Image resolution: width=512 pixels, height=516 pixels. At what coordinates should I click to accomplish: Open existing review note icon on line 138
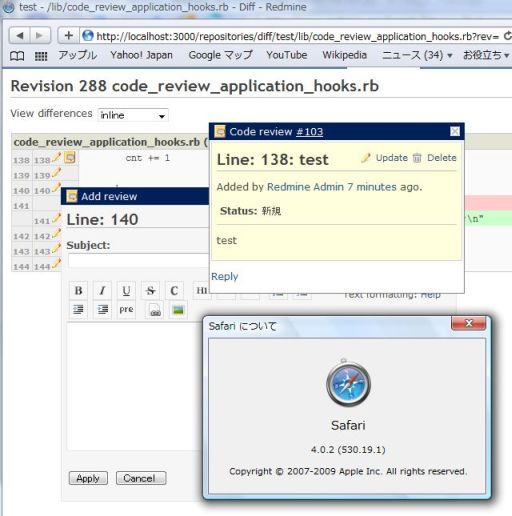coord(70,157)
